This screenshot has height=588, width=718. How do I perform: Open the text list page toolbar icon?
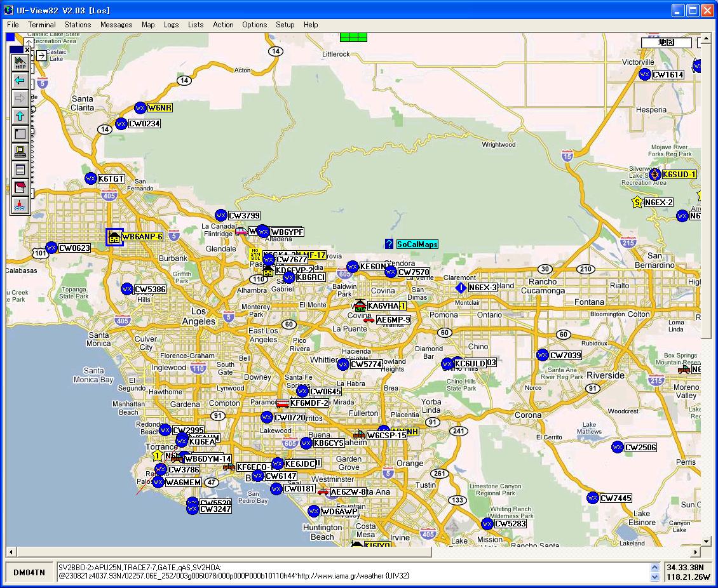click(20, 170)
